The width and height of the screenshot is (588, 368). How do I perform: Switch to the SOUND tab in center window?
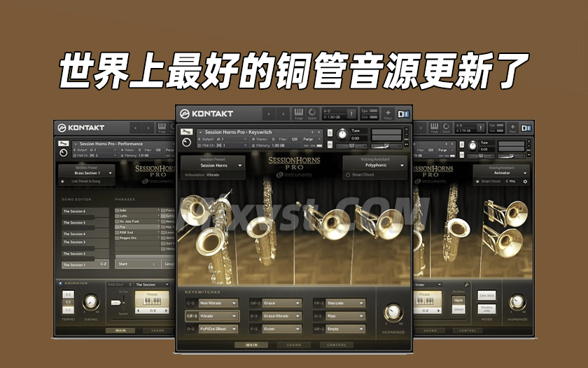click(294, 345)
